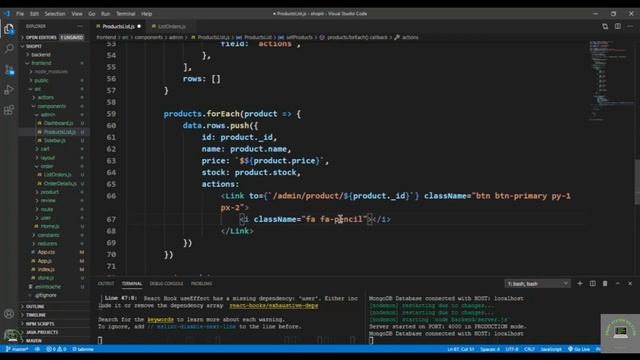Viewport: 640px width, 360px height.
Task: Open App.js file in explorer
Action: [44, 261]
